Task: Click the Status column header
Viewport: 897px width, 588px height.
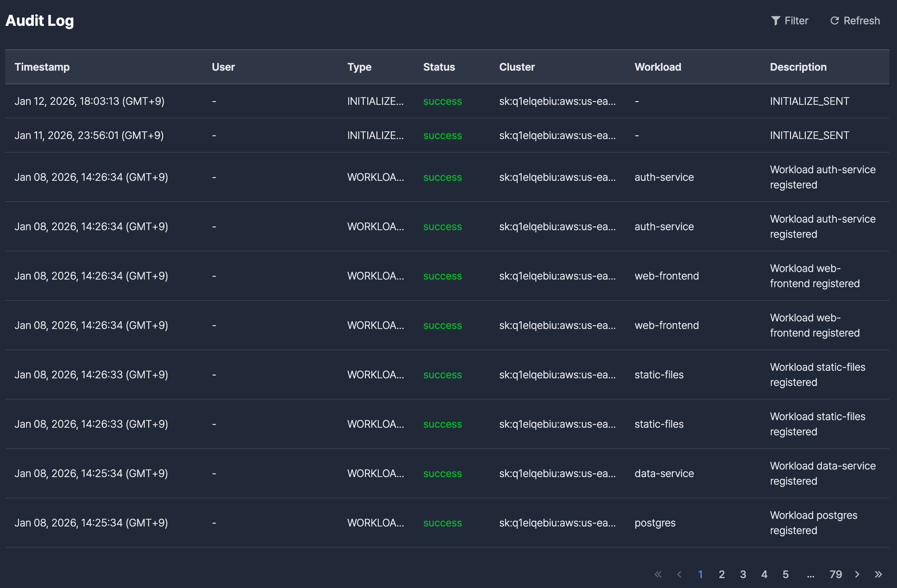Action: [x=439, y=67]
